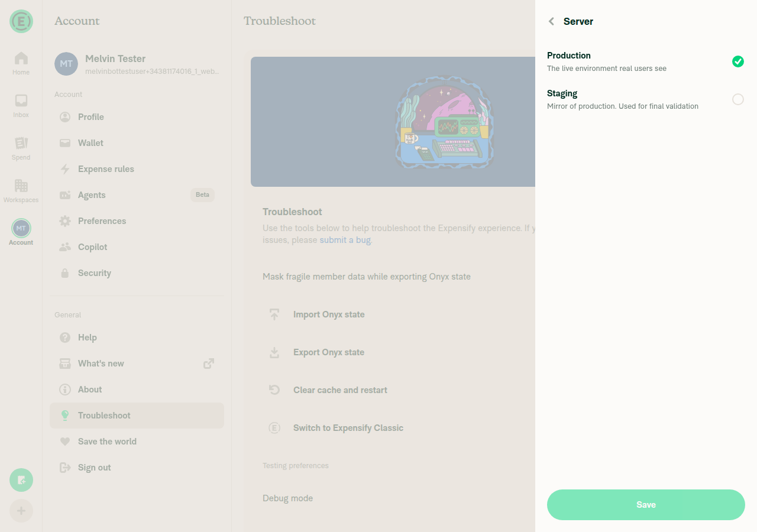Go back using the Server panel chevron
This screenshot has height=532, width=757.
click(551, 21)
